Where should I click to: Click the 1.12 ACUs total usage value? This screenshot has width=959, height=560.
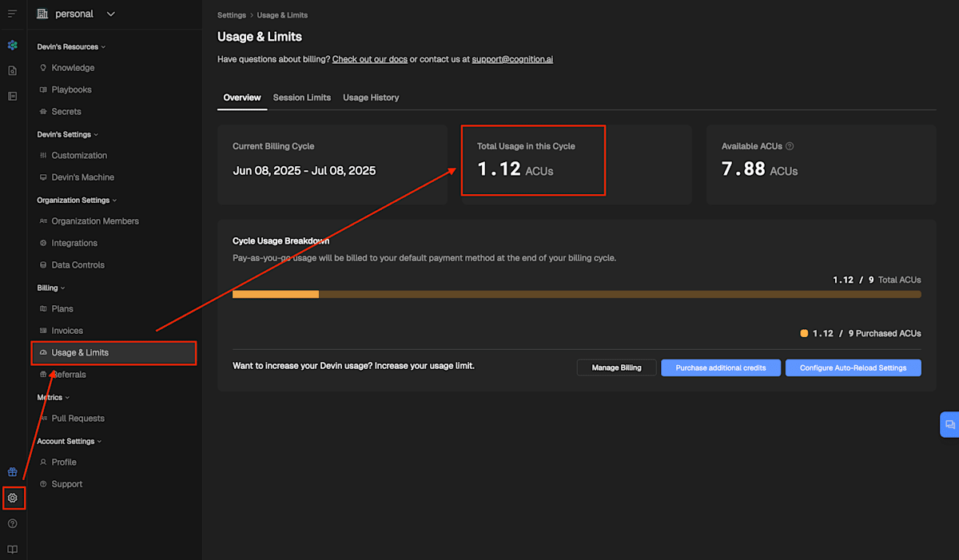(x=515, y=169)
